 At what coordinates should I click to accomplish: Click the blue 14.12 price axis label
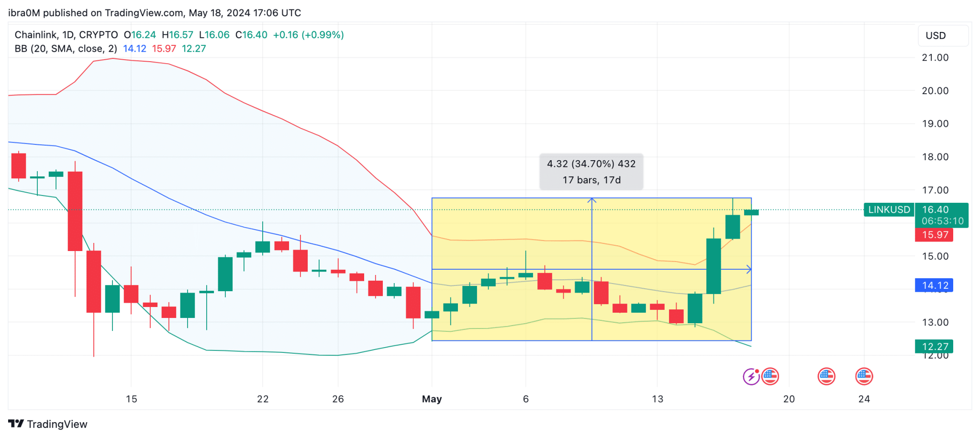(x=934, y=285)
